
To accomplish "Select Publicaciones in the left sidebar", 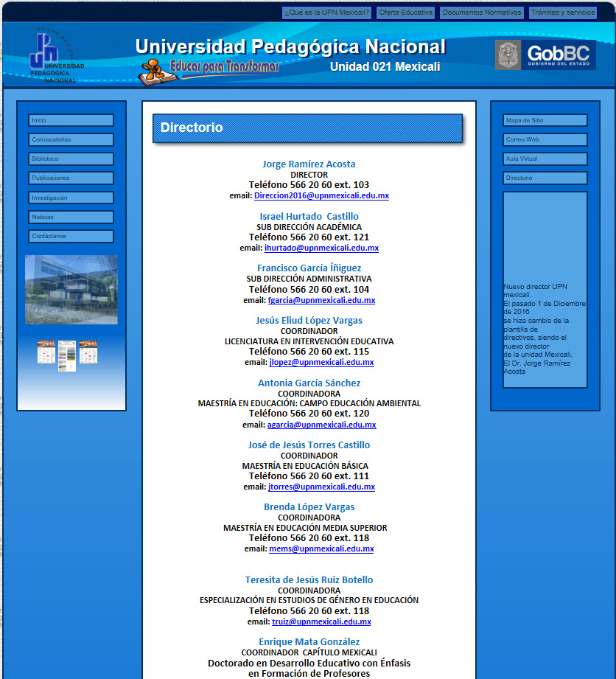I will [x=71, y=178].
